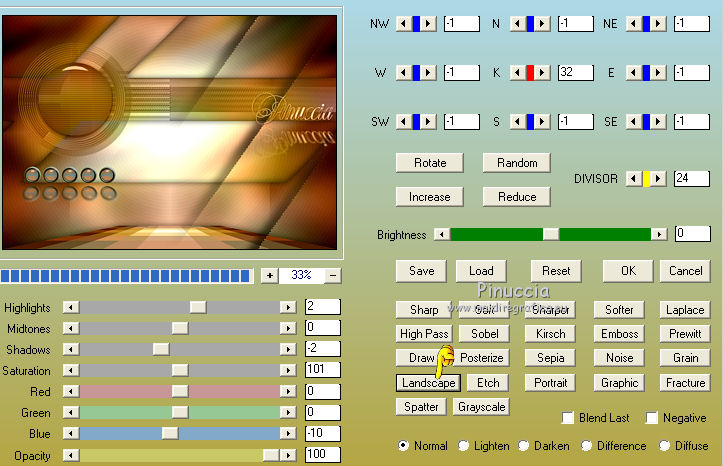This screenshot has width=723, height=466.
Task: Increase the E kernel value arrow
Action: pos(658,72)
